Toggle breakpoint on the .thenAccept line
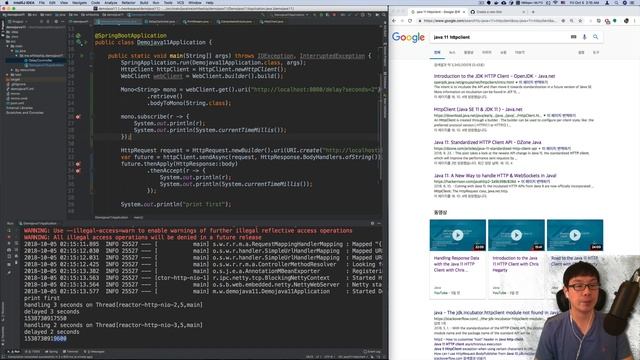The height and width of the screenshot is (360, 640). point(78,171)
